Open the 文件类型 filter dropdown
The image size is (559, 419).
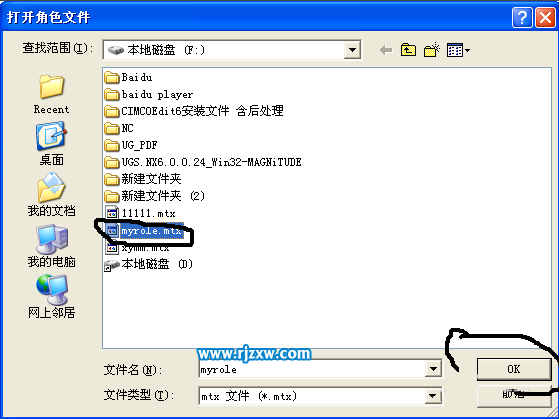point(433,395)
